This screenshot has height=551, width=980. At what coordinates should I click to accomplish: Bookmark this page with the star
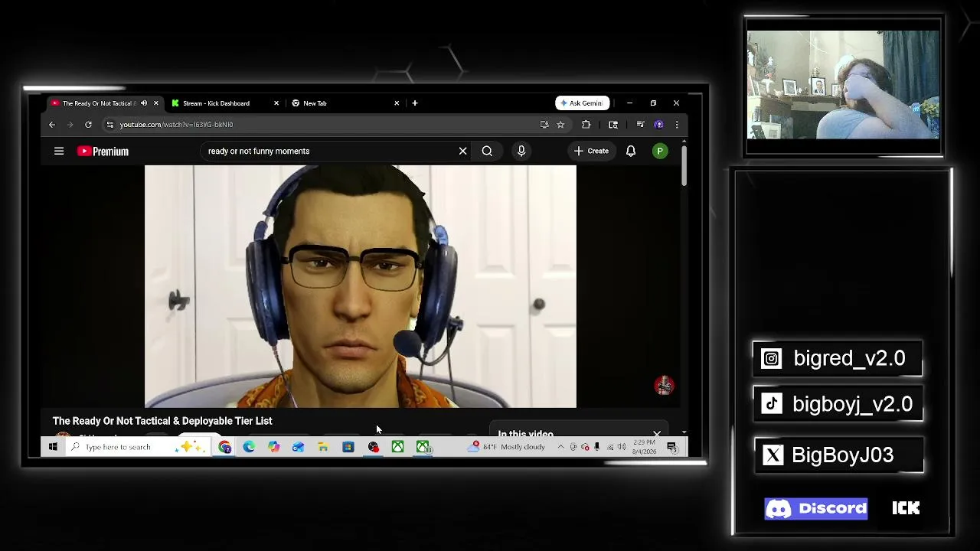point(560,125)
